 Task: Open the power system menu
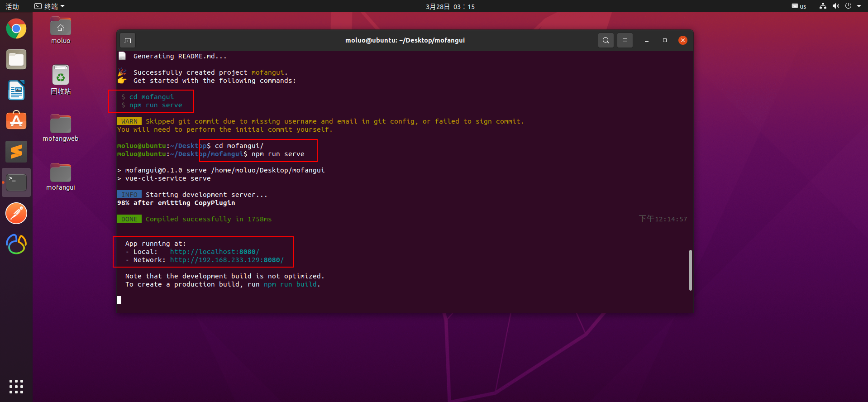click(848, 6)
